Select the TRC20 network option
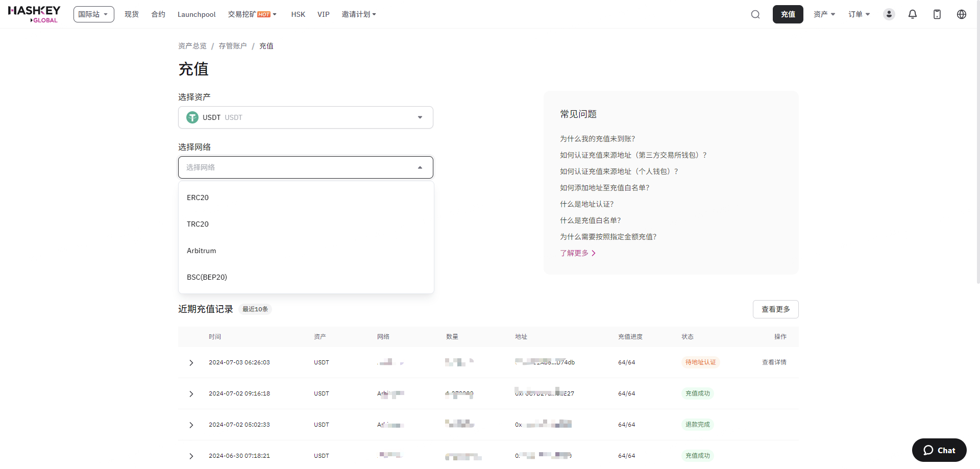This screenshot has width=980, height=469. click(306, 224)
